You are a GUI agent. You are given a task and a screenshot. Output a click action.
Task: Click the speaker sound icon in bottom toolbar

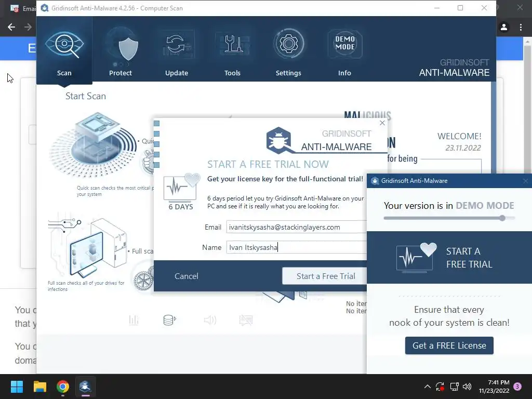tap(210, 320)
